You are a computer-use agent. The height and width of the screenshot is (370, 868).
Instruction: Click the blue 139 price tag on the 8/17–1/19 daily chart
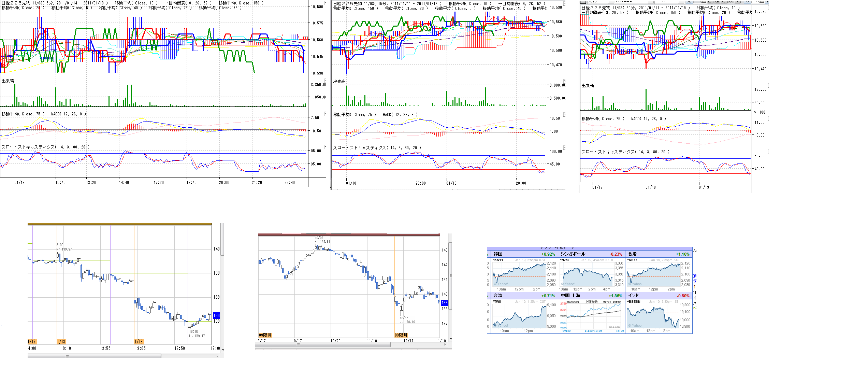444,303
